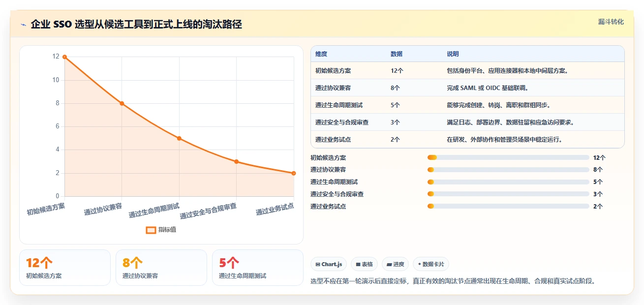Click the description starting 在研发
The image size is (644, 305).
[x=505, y=140]
